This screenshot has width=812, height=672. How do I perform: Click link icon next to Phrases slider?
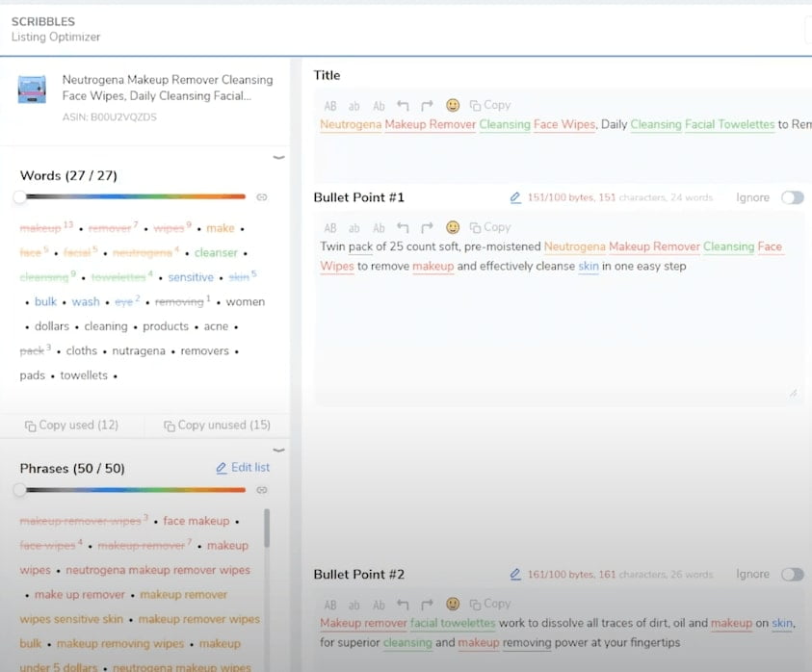[262, 490]
